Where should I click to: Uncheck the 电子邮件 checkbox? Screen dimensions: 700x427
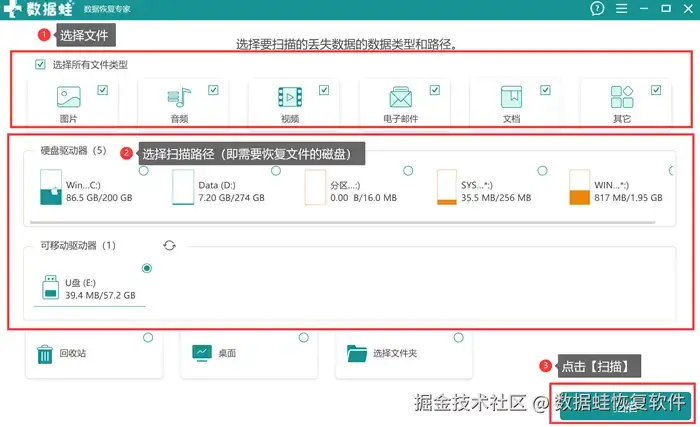(x=435, y=90)
